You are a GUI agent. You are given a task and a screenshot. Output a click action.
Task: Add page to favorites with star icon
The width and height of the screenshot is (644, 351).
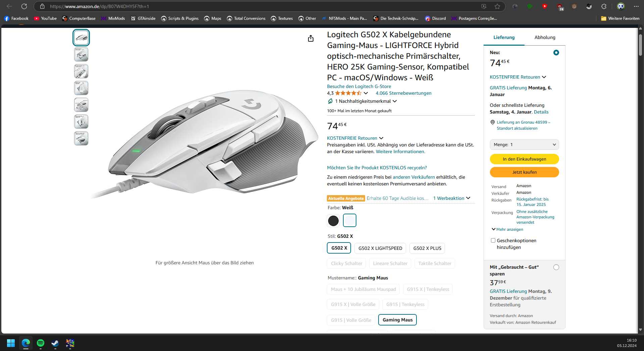tap(497, 6)
